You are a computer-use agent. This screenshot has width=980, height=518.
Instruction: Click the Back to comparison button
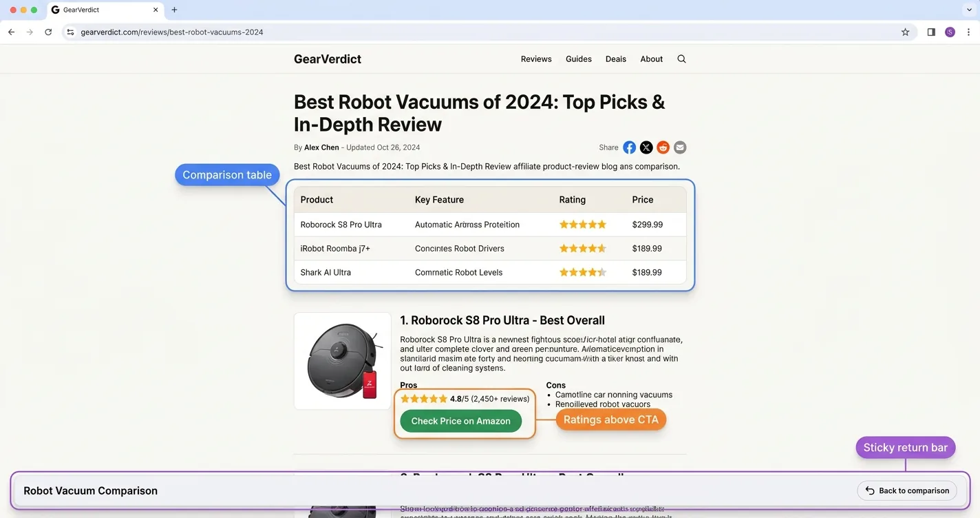tap(907, 490)
